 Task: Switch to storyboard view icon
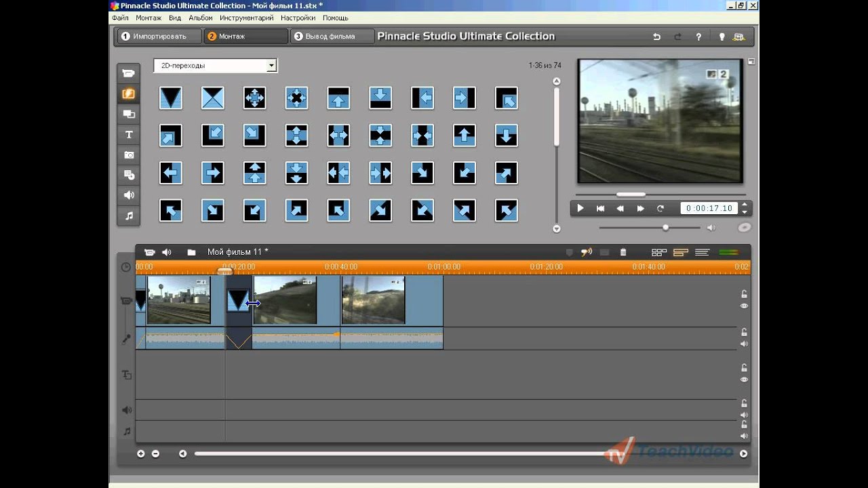coord(658,252)
